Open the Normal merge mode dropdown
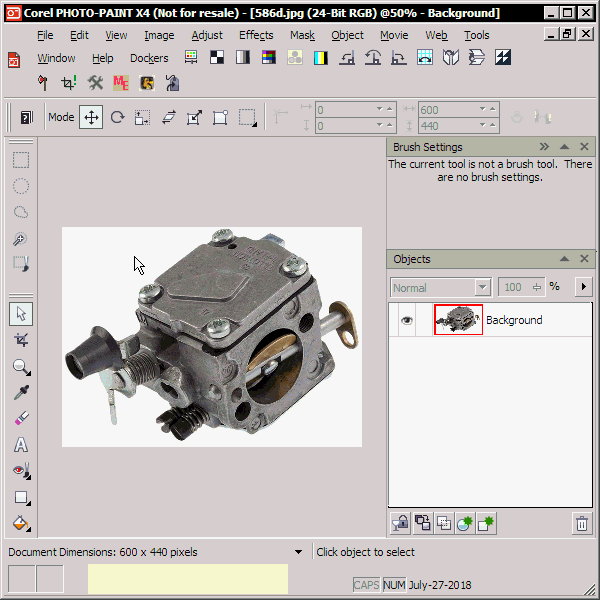 coord(483,287)
